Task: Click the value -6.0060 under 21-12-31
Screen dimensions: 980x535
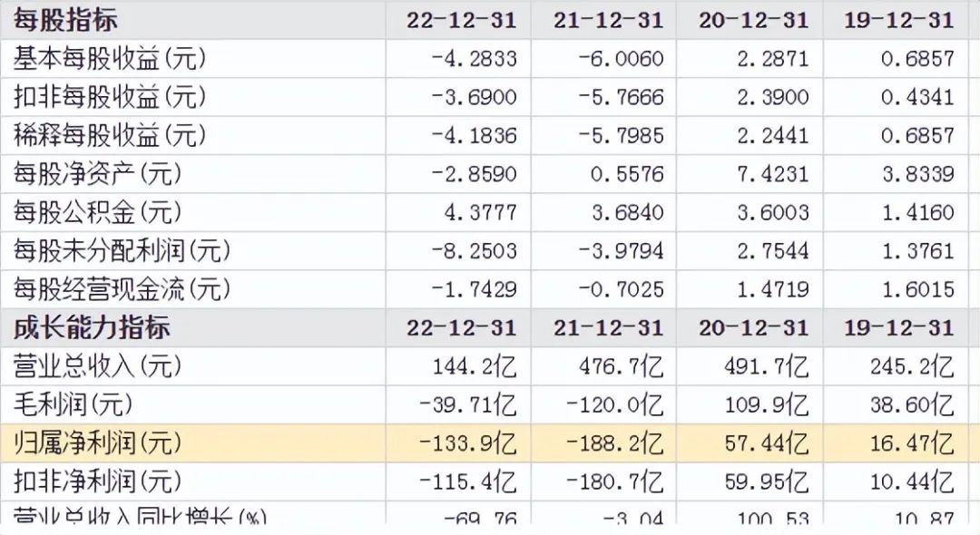Action: coord(621,59)
